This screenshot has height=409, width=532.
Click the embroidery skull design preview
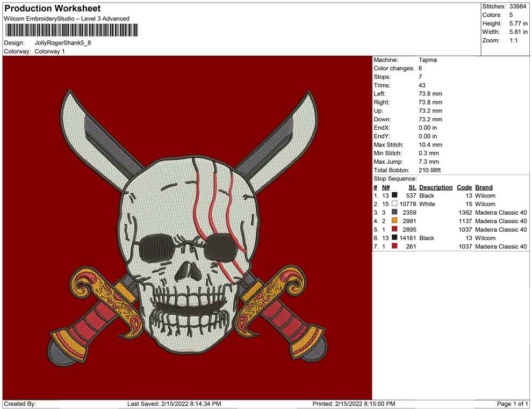coord(188,228)
